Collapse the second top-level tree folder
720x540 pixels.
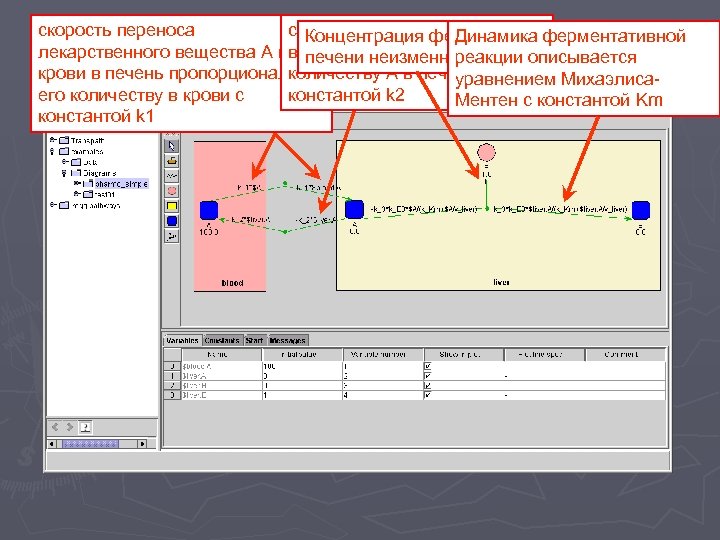pos(53,151)
